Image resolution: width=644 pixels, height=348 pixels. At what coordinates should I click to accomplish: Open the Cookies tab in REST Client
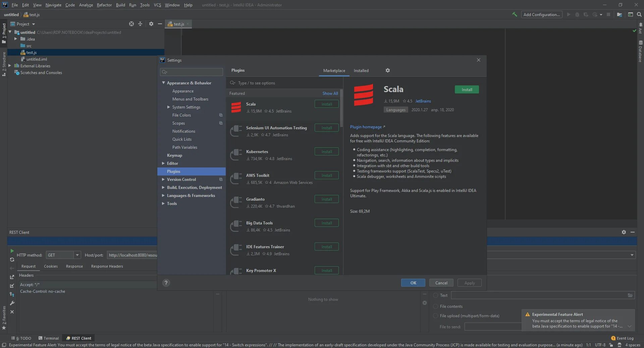pos(51,266)
